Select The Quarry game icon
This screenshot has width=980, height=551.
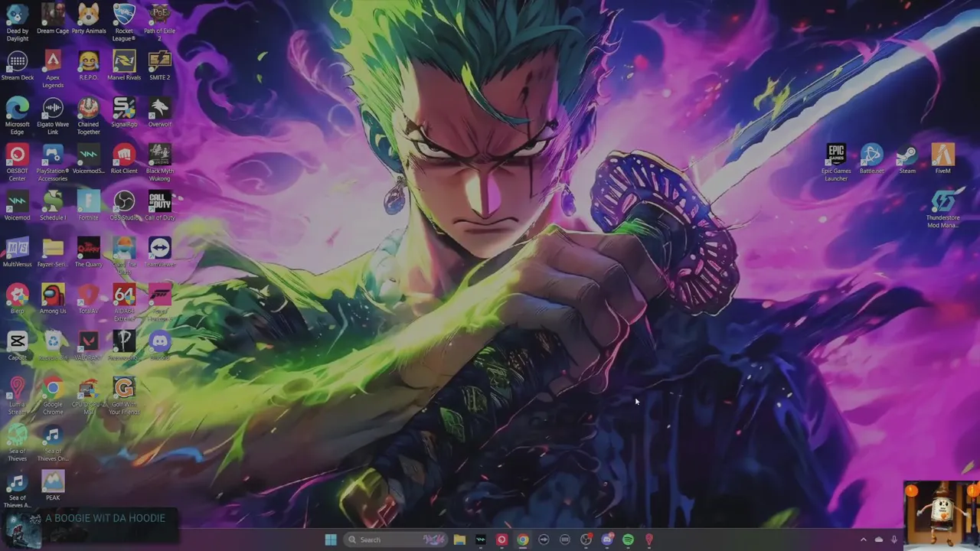click(x=88, y=248)
